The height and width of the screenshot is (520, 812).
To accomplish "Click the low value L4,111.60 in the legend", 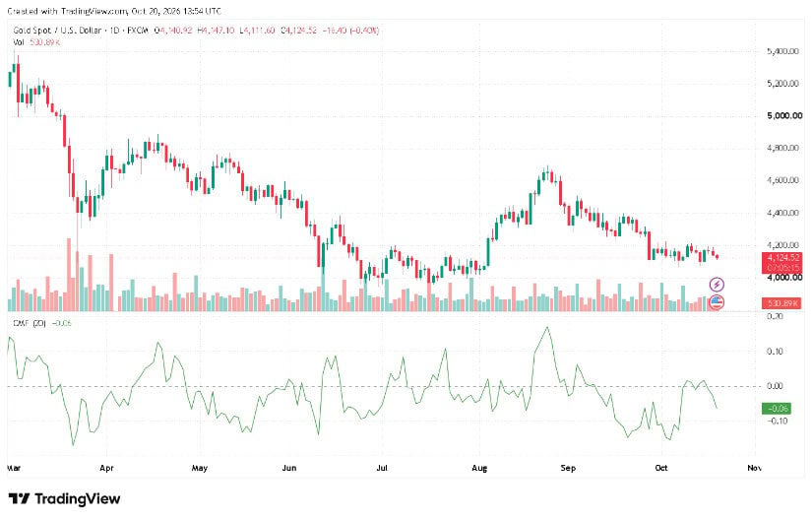I will point(257,31).
